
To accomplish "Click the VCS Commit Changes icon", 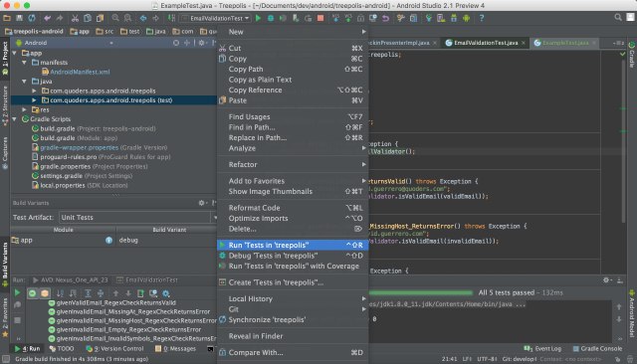I will point(348,18).
